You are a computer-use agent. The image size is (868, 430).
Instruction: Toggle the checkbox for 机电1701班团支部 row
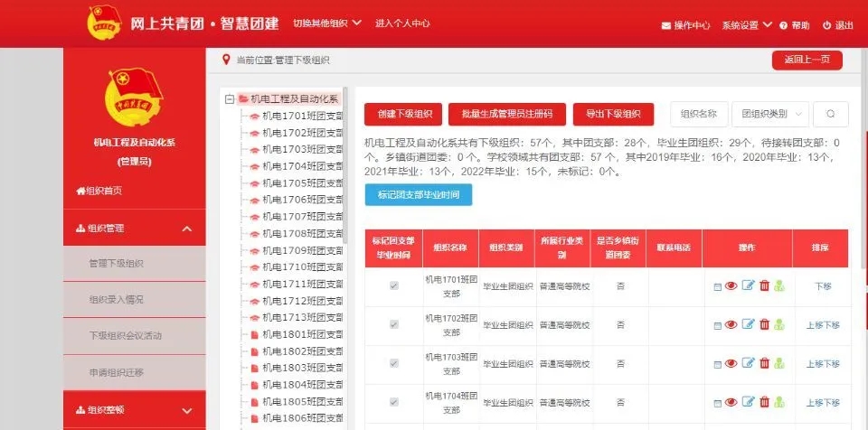tap(393, 286)
